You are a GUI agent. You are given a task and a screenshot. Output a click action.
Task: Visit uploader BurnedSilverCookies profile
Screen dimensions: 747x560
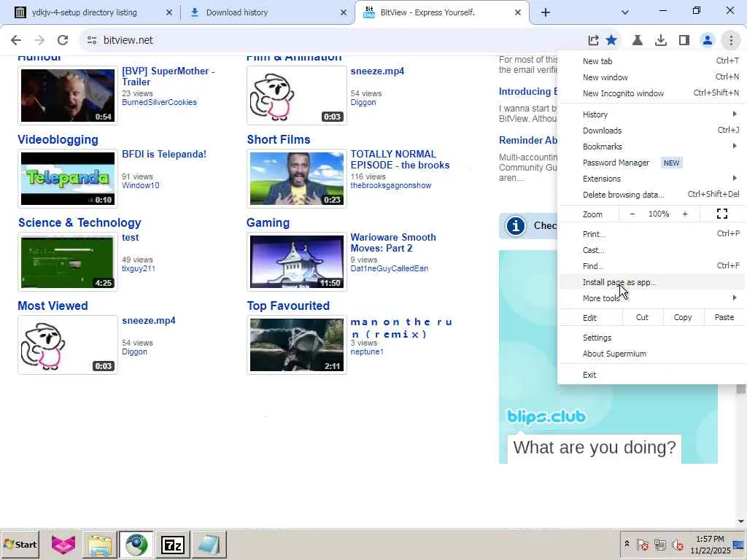pos(159,102)
